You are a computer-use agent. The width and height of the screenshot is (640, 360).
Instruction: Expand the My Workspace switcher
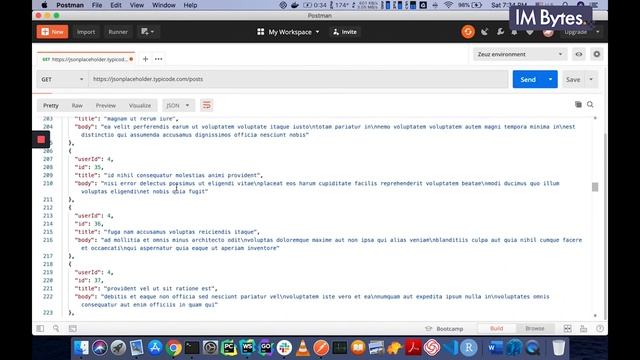pyautogui.click(x=288, y=32)
